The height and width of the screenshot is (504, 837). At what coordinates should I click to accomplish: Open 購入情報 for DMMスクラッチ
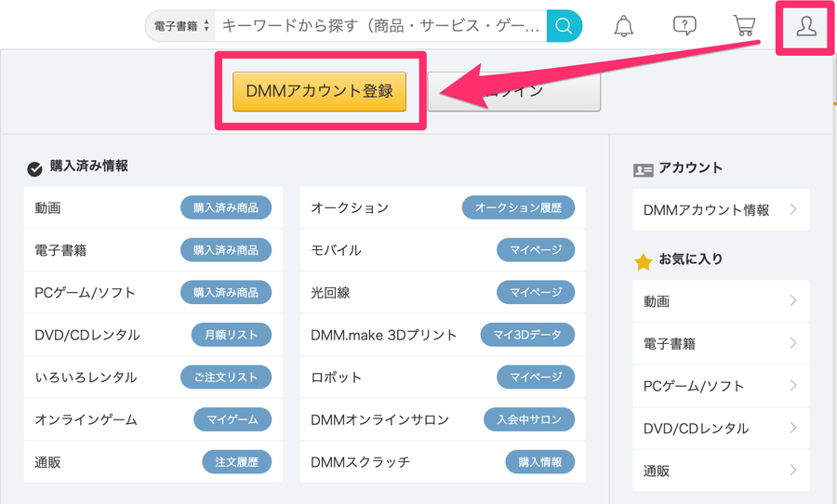click(540, 462)
